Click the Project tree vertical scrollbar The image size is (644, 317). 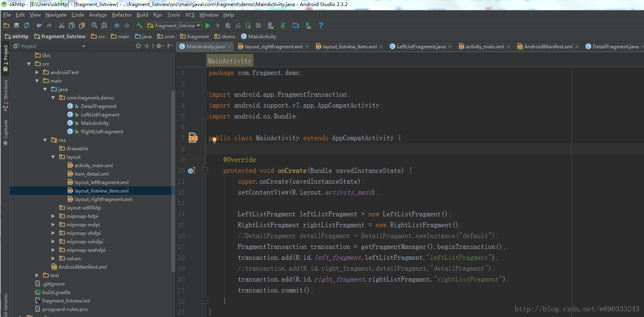(x=173, y=181)
